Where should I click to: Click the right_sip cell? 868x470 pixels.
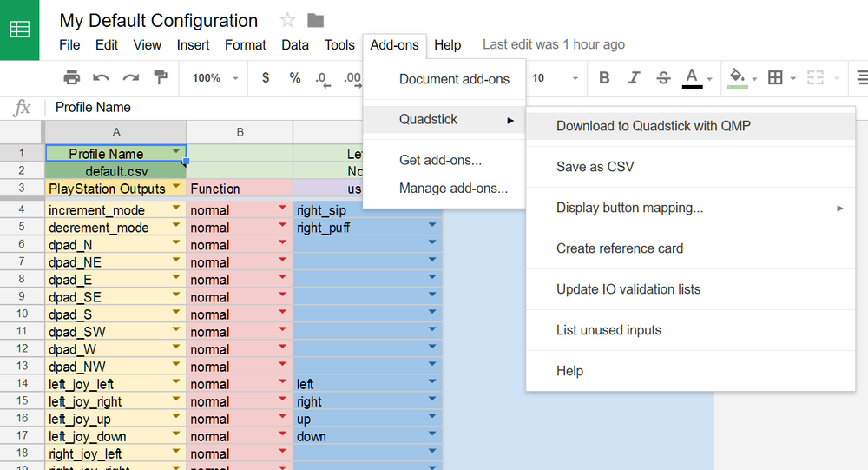[x=367, y=210]
